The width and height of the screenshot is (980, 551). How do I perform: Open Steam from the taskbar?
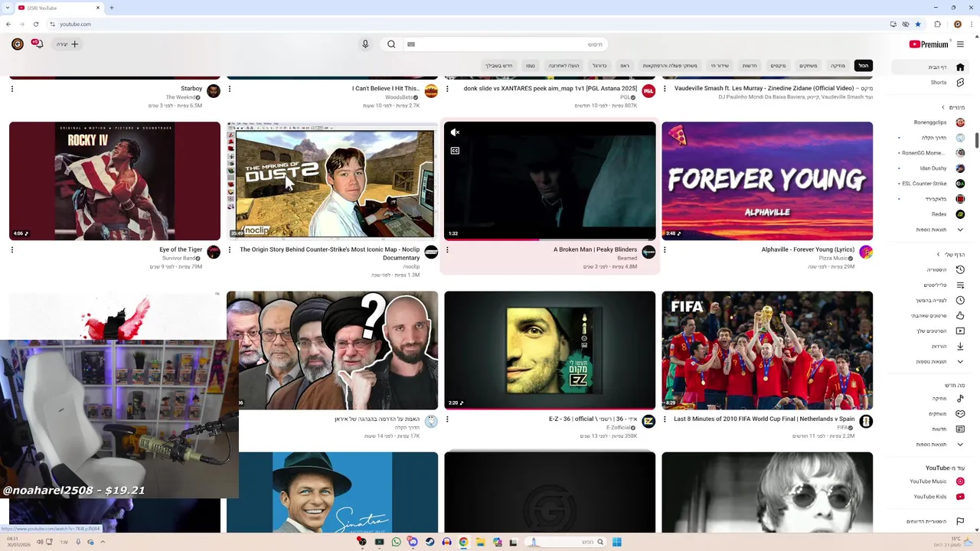click(x=430, y=542)
